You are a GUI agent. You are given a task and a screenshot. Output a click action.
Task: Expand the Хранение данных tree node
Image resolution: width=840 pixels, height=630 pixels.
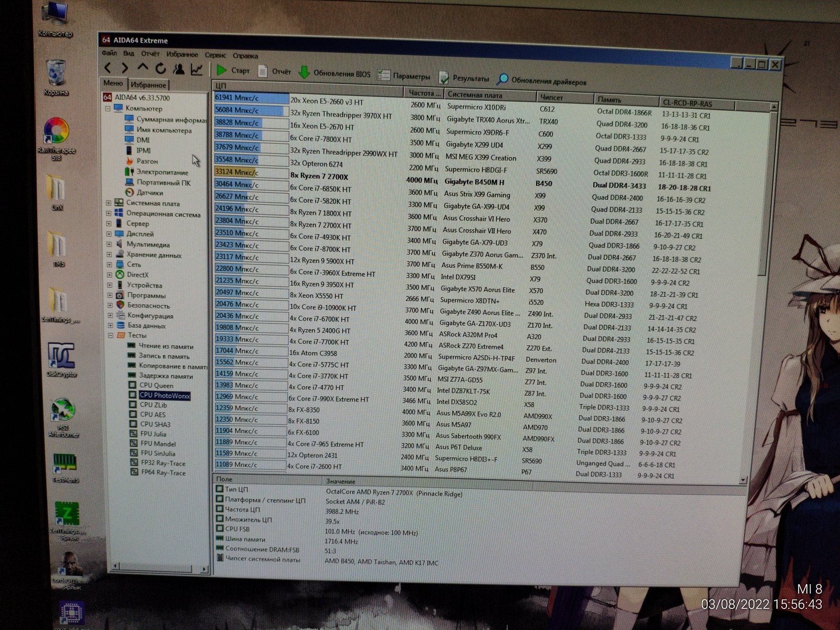(109, 255)
